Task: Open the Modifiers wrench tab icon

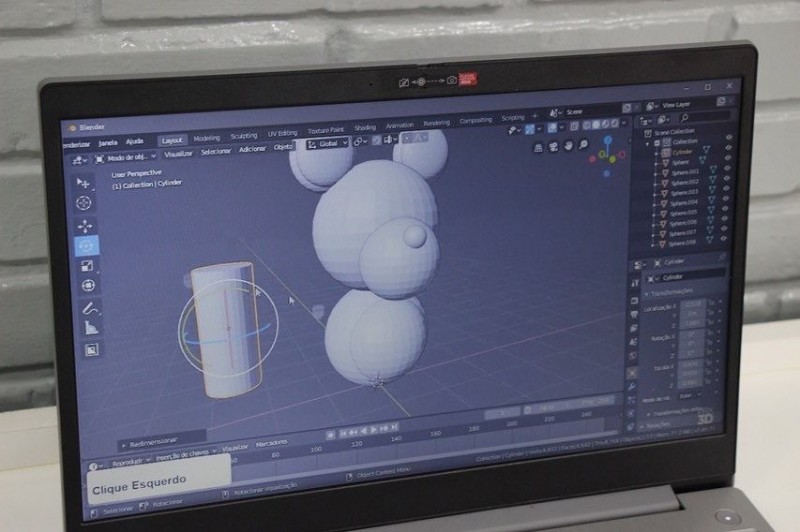Action: tap(632, 387)
